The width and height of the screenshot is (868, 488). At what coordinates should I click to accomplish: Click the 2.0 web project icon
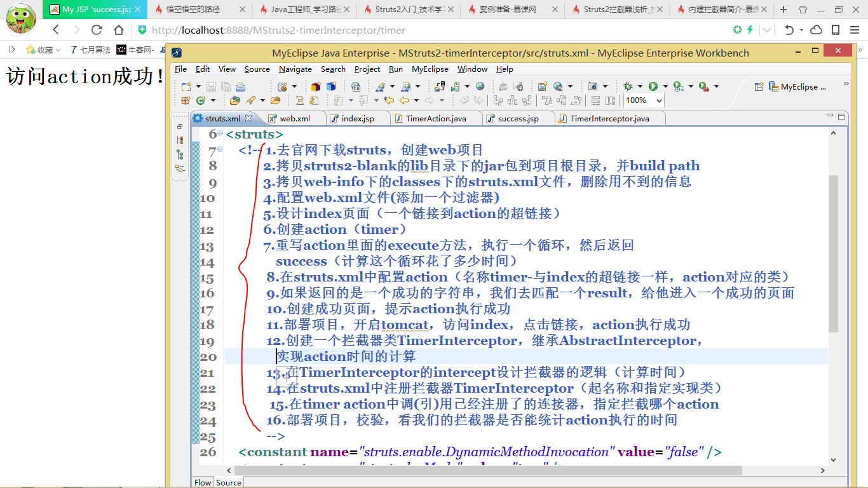356,86
